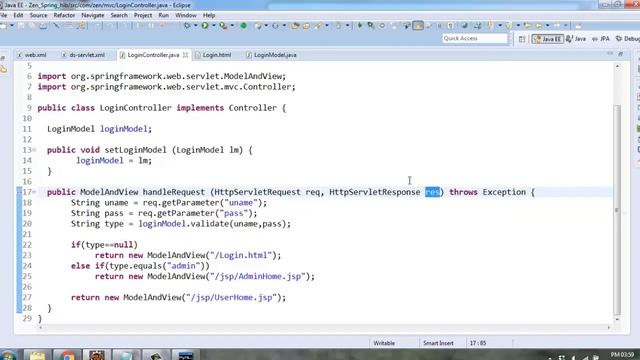Click the Previous Annotation icon

[509, 26]
